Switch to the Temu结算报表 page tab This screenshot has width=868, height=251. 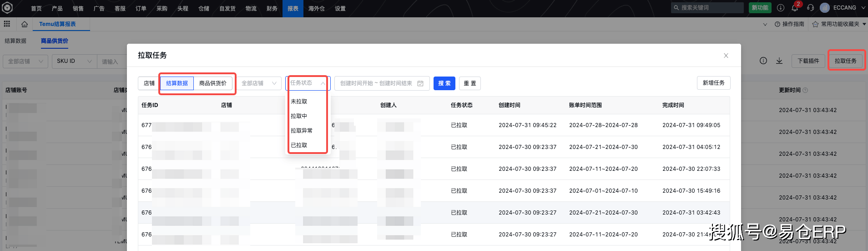coord(57,24)
